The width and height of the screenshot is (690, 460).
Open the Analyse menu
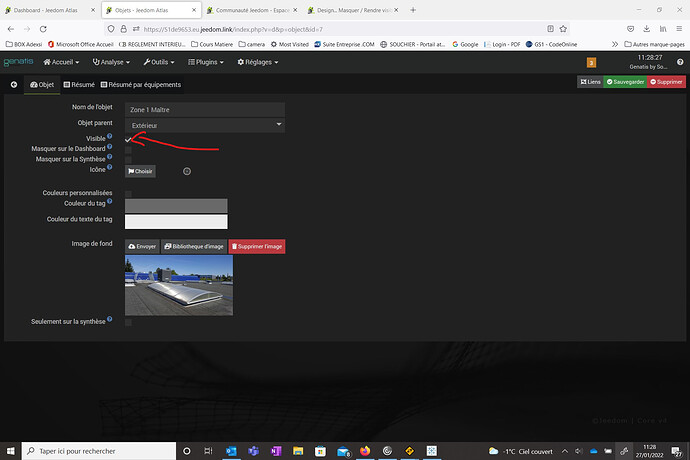[x=111, y=62]
